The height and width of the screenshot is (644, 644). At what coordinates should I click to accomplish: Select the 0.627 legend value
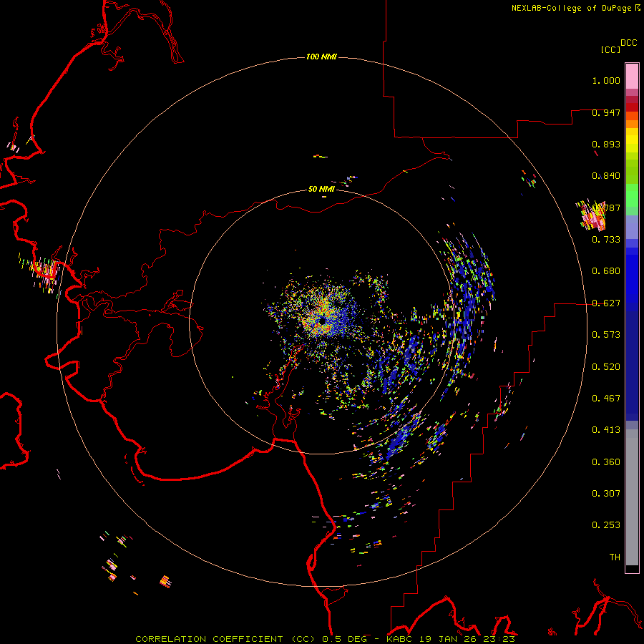[x=606, y=303]
